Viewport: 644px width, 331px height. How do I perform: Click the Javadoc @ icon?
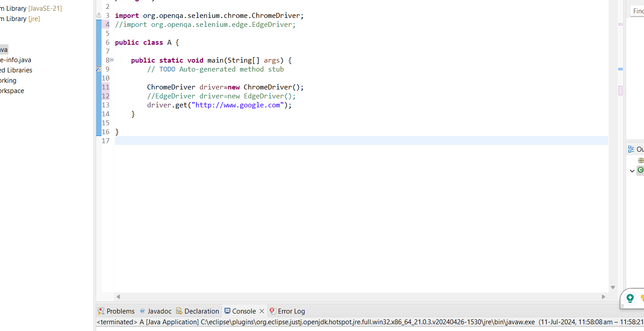point(144,311)
